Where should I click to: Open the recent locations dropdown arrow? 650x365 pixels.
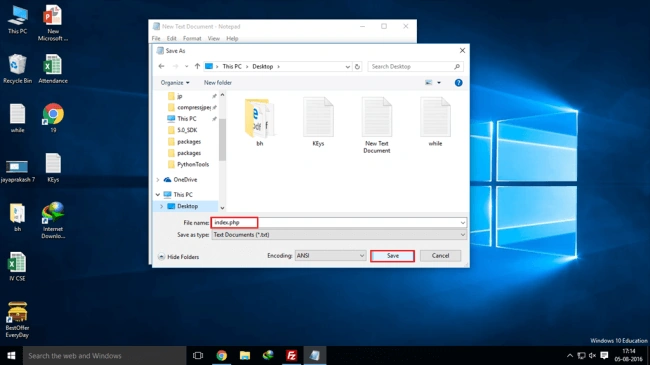187,66
